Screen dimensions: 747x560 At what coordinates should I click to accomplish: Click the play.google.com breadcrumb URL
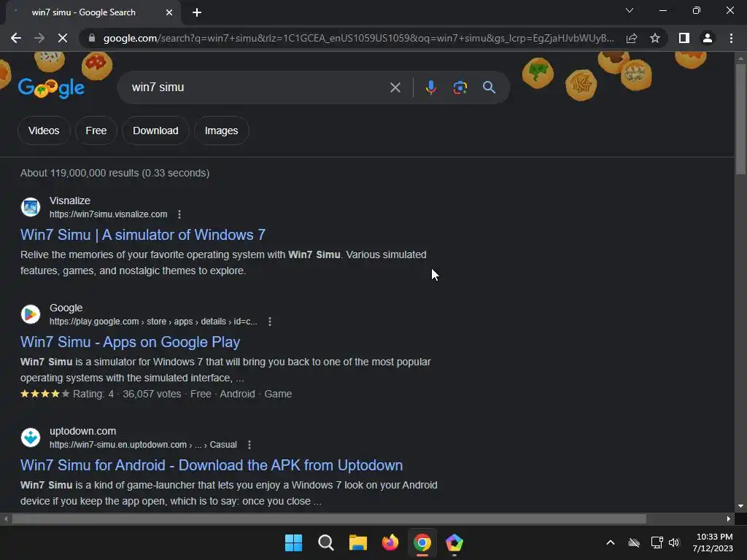click(153, 322)
